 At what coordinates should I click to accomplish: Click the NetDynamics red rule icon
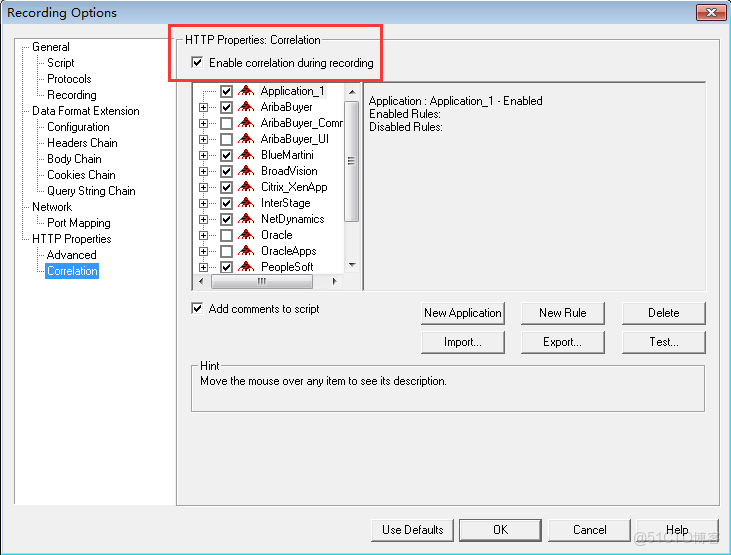tap(246, 219)
